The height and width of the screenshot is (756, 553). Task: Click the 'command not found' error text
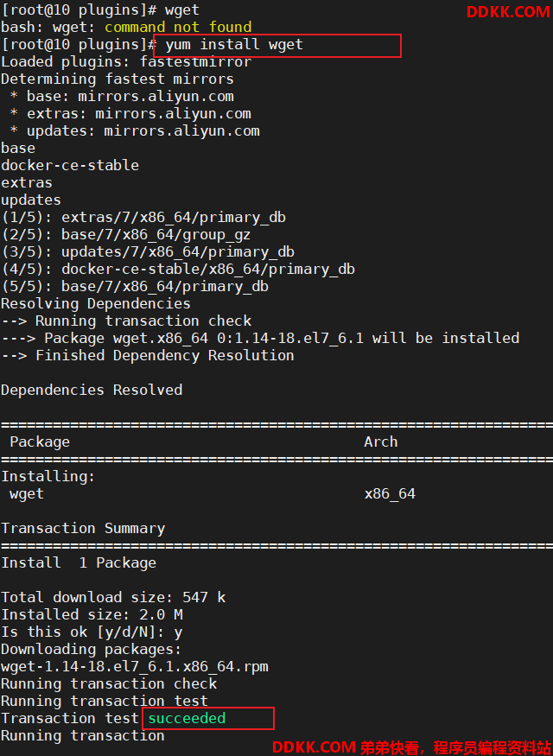pyautogui.click(x=178, y=27)
